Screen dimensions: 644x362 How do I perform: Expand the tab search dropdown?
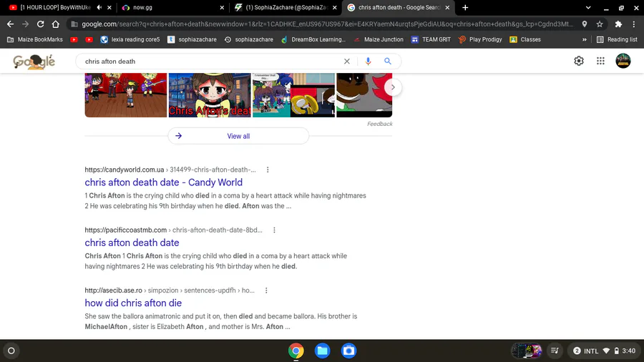click(x=588, y=7)
